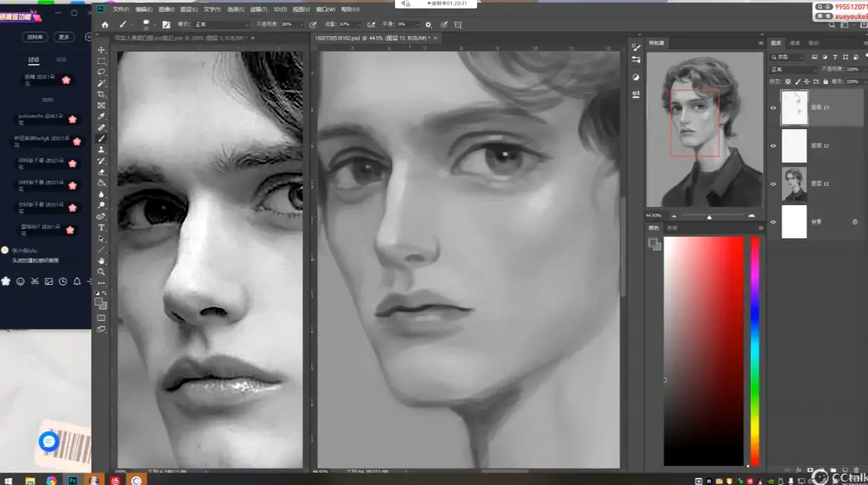This screenshot has width=868, height=485.
Task: Select the Eraser tool
Action: [x=102, y=172]
